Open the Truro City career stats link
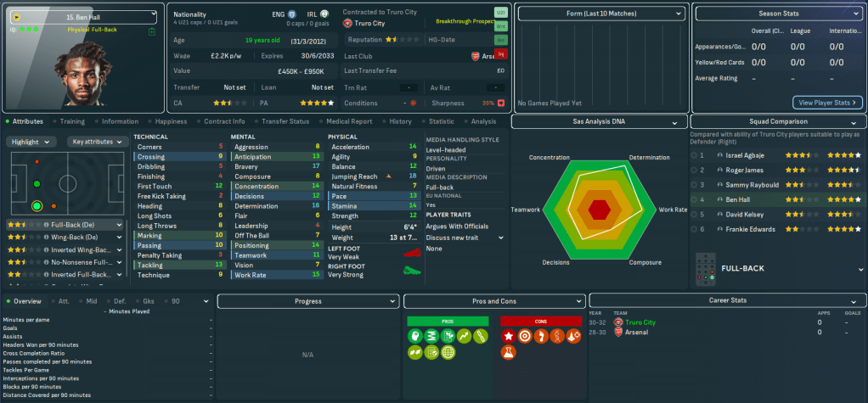 coord(640,322)
